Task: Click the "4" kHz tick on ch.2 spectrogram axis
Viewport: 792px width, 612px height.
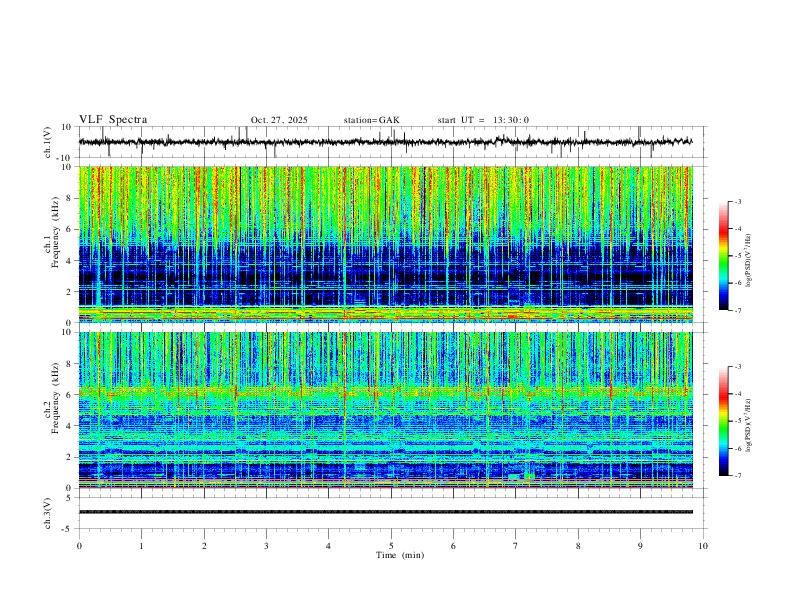Action: 70,426
